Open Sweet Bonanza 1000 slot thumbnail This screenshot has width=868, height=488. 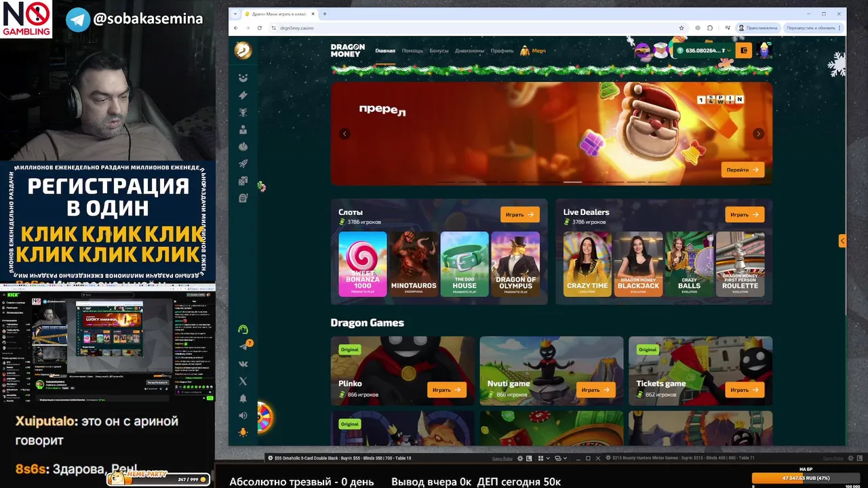[363, 264]
